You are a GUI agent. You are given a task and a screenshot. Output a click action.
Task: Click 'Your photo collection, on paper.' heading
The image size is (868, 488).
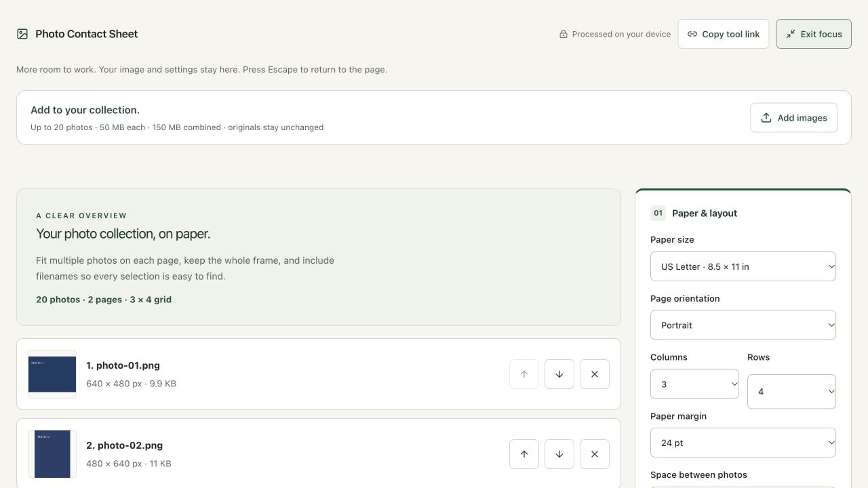[123, 234]
